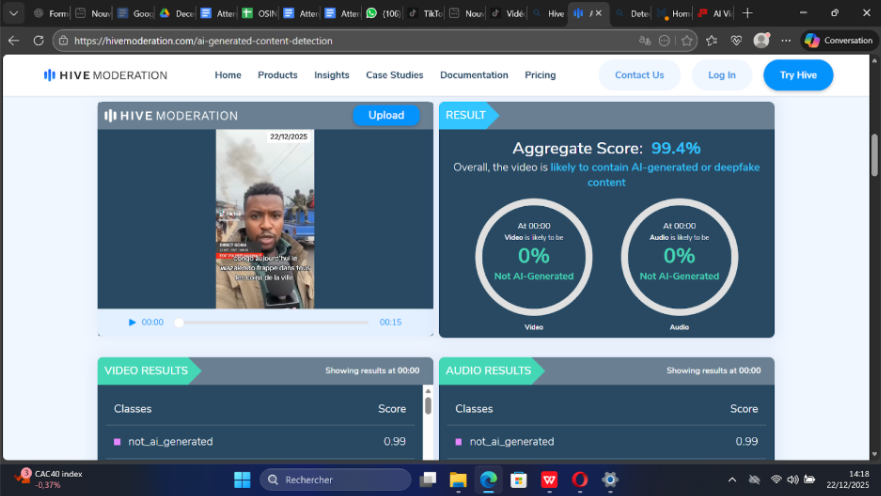Image resolution: width=881 pixels, height=496 pixels.
Task: Show hidden system tray icons
Action: [x=731, y=480]
